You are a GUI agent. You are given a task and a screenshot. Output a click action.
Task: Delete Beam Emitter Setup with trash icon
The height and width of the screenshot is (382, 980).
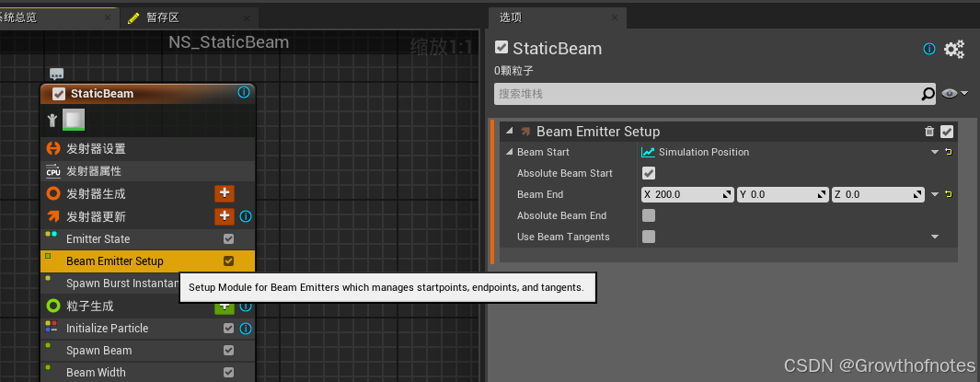929,132
